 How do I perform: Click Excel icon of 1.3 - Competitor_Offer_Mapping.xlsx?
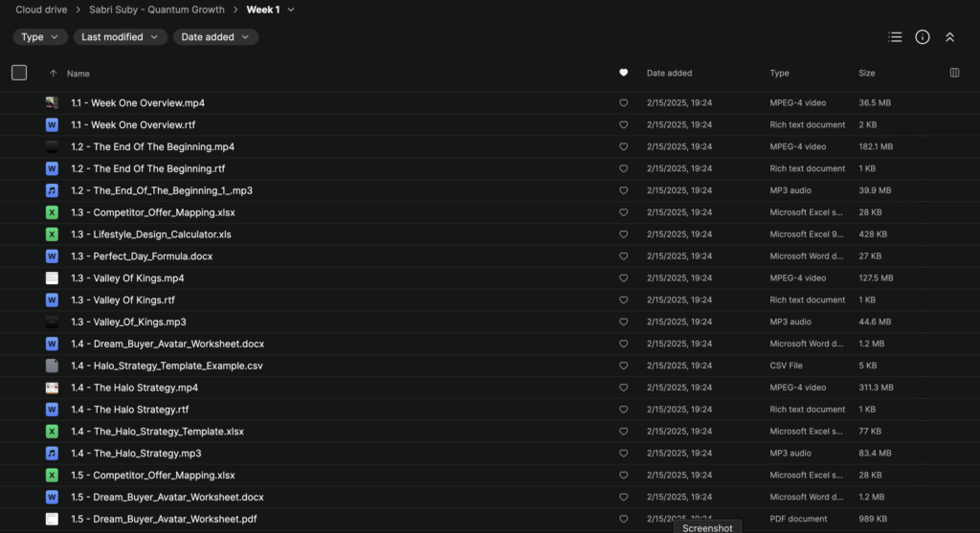52,211
